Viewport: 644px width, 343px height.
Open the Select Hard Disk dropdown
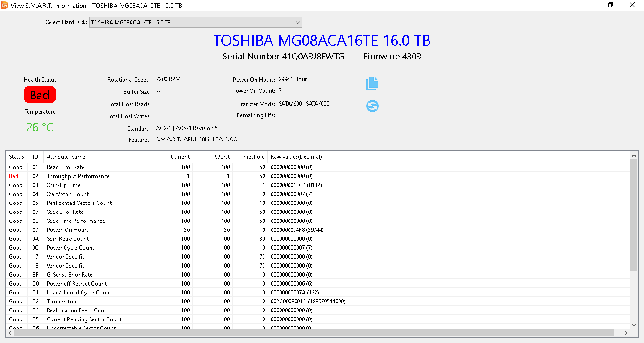(196, 22)
